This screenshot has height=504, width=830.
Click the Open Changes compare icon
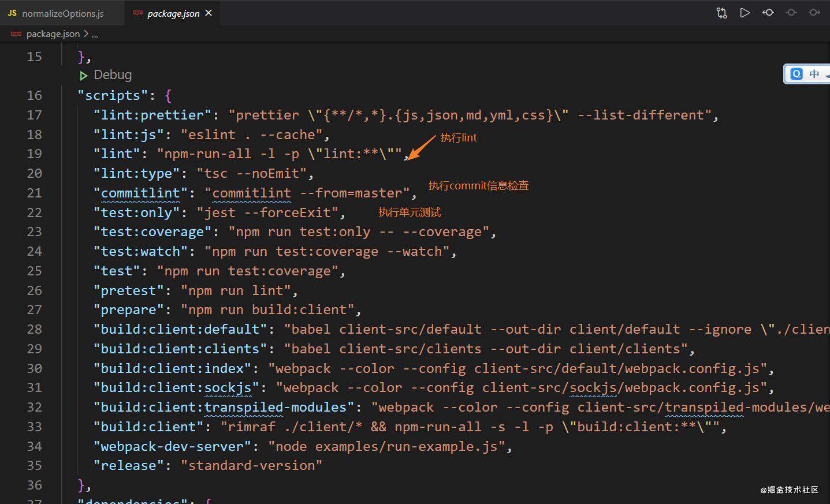tap(721, 13)
